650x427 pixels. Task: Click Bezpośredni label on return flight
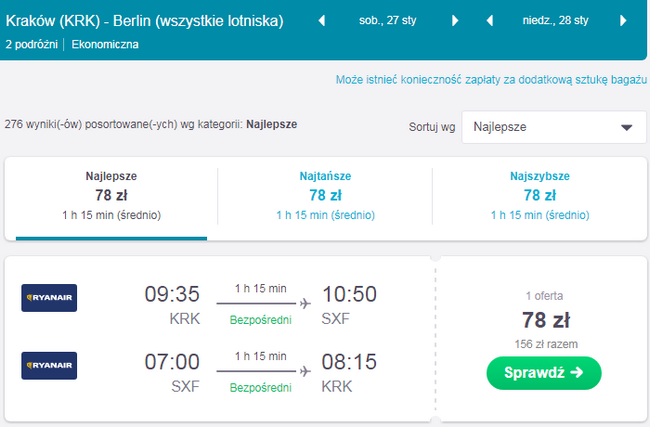tap(261, 388)
